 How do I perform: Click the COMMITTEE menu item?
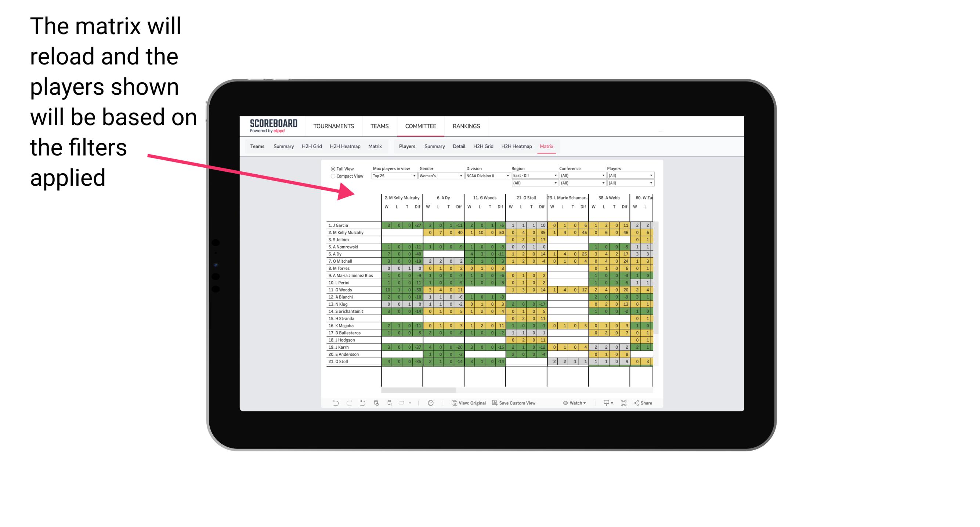(x=420, y=126)
